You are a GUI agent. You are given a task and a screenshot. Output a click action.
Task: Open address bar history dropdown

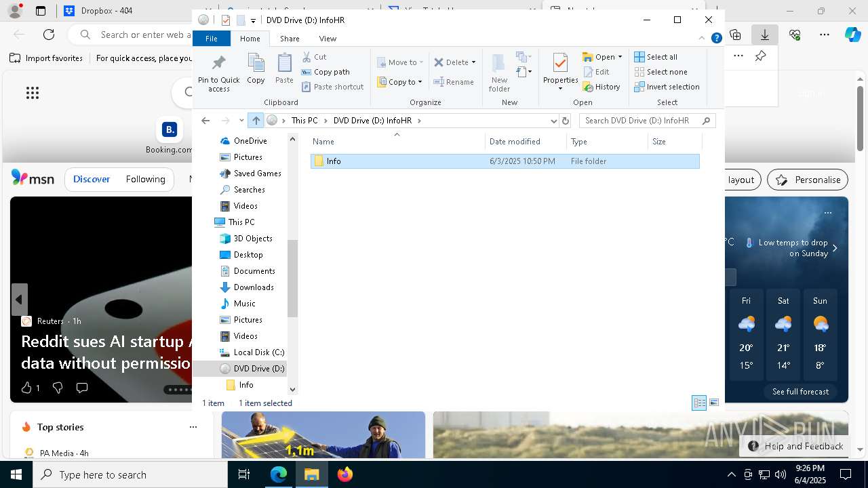pos(553,121)
